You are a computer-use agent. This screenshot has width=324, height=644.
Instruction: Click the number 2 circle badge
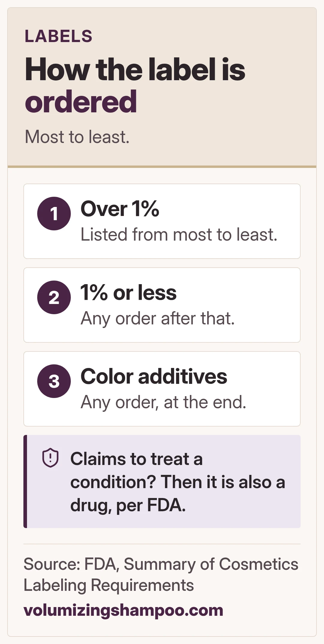click(54, 297)
